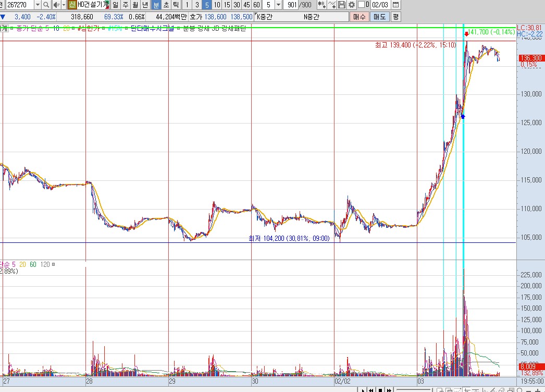Image resolution: width=545 pixels, height=392 pixels.
Task: Click the stop replay button
Action: click(380, 389)
